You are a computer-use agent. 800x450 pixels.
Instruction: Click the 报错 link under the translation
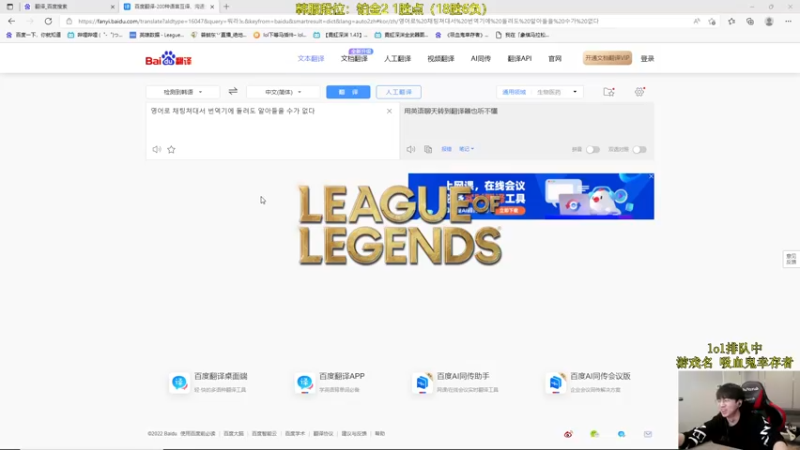click(446, 149)
